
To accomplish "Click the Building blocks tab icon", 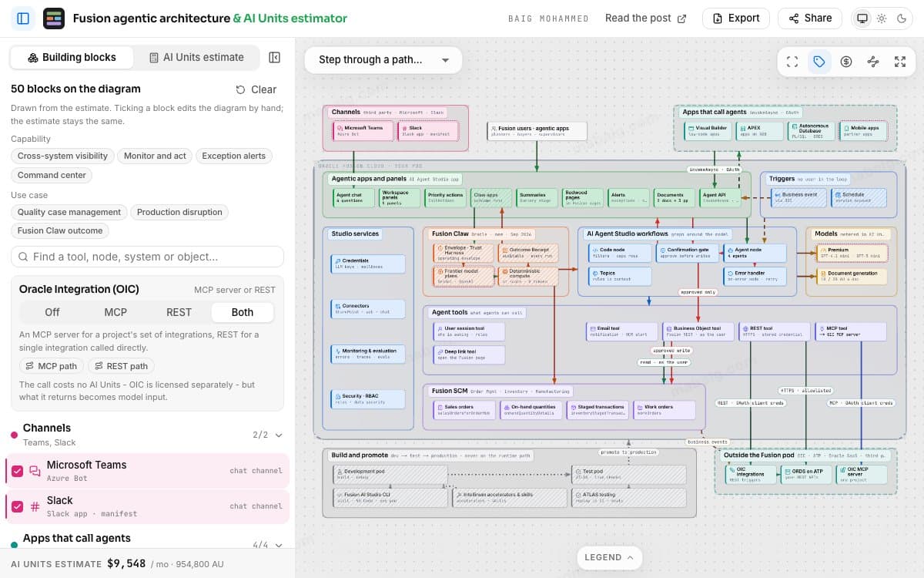I will pos(33,57).
